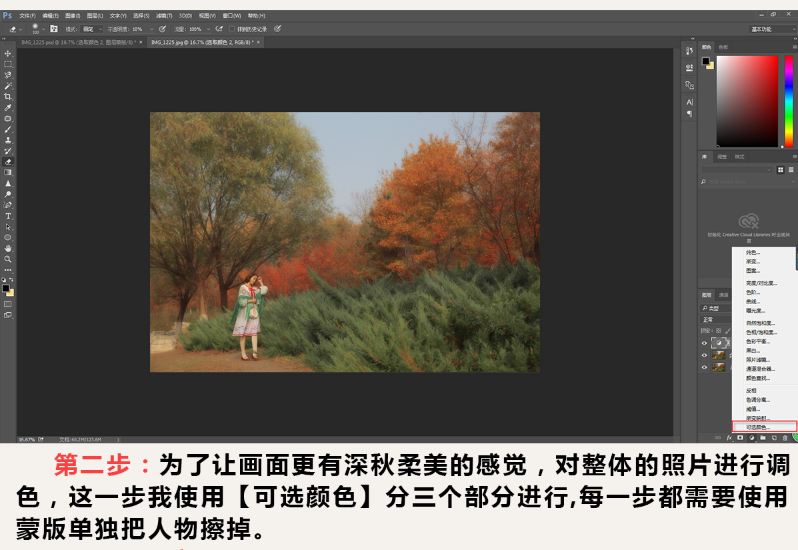Pick a color in the color field
This screenshot has height=550, width=798.
coord(747,101)
